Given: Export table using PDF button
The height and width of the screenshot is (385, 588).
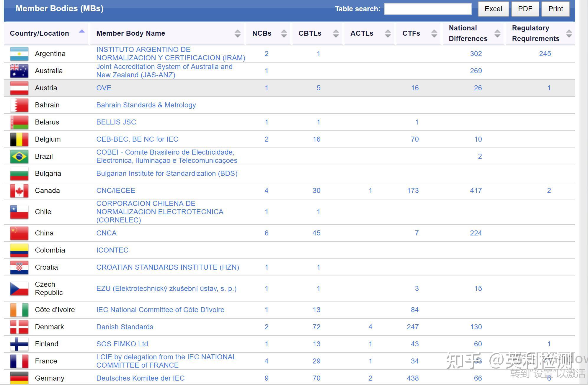Looking at the screenshot, I should point(525,9).
